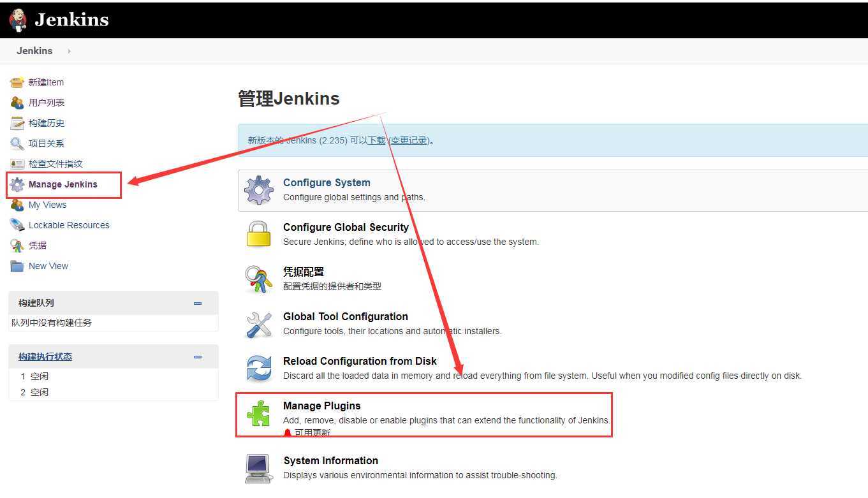Click the Manage Plugins puzzle piece icon
This screenshot has width=868, height=498.
[x=259, y=413]
